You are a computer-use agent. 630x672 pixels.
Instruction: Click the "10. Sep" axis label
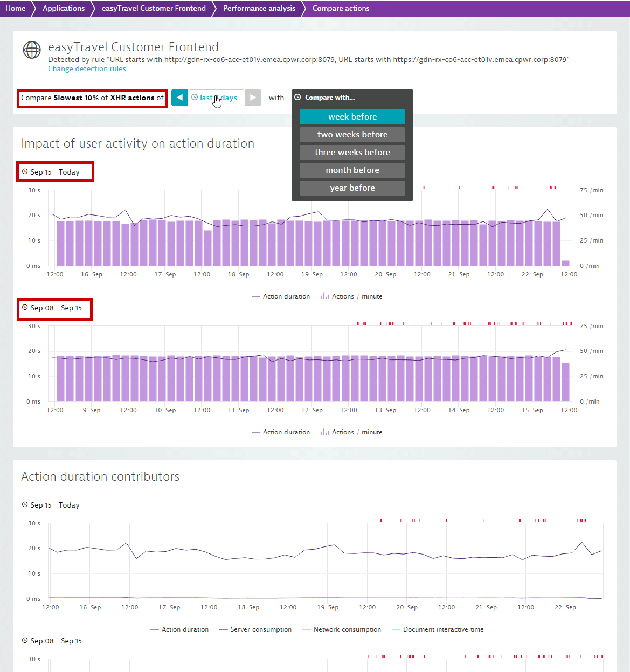165,410
